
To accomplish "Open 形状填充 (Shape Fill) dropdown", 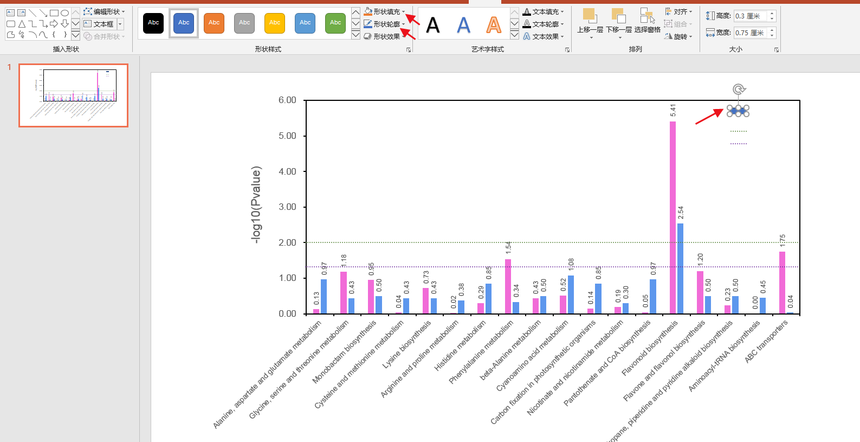I will (x=384, y=12).
